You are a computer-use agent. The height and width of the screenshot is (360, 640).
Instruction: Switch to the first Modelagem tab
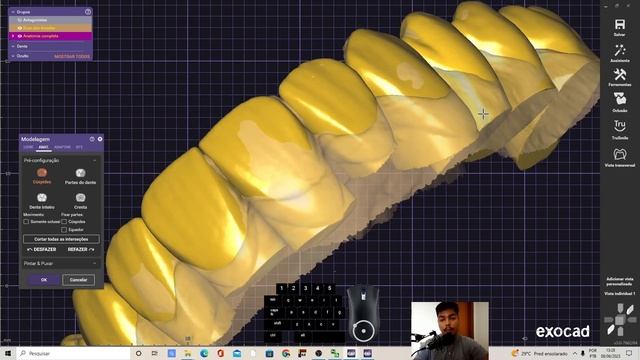(28, 147)
